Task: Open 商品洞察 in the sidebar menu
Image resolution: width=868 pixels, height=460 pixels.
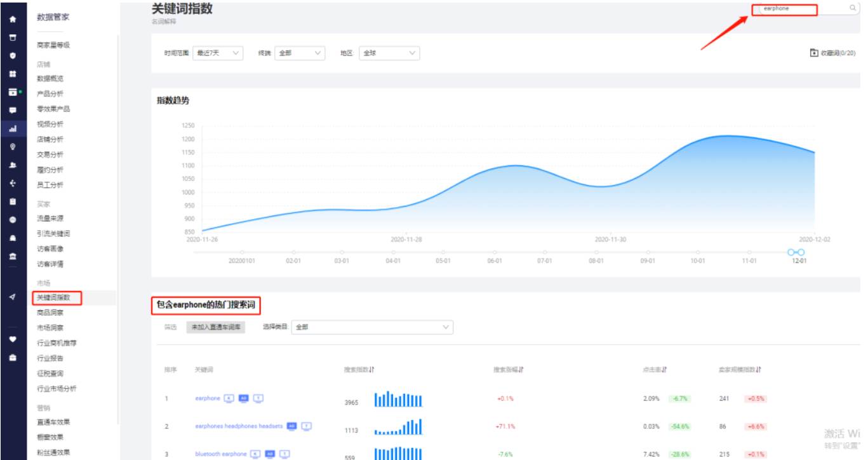Action: tap(50, 313)
